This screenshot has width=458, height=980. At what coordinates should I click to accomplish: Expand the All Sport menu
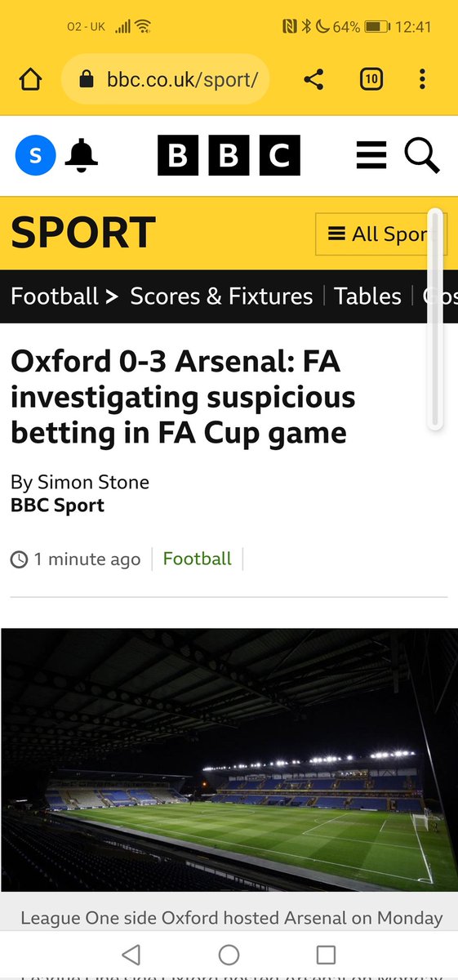point(380,234)
